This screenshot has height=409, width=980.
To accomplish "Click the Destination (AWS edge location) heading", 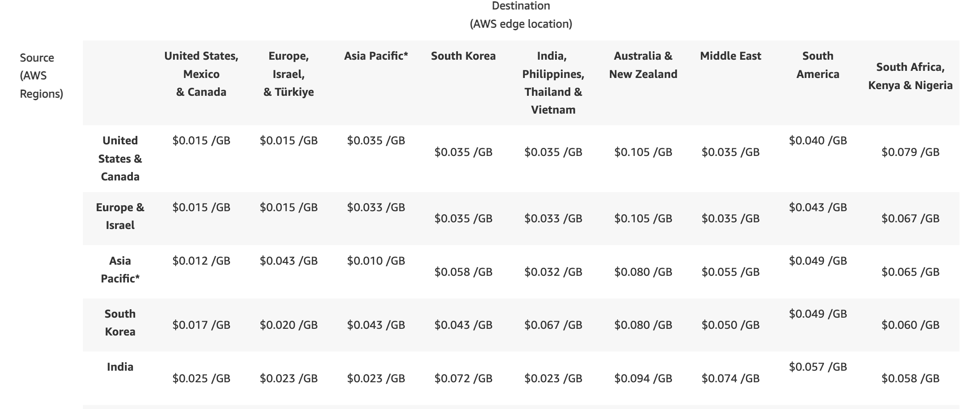I will click(x=521, y=15).
